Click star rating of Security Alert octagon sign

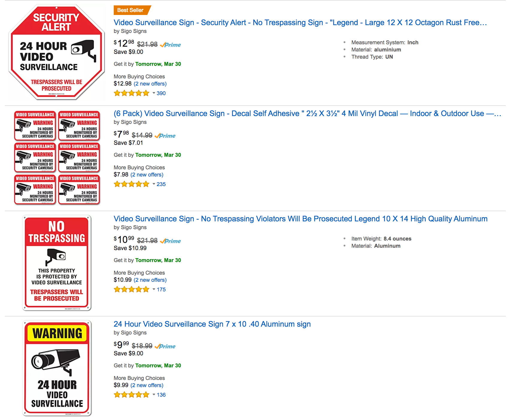click(131, 93)
